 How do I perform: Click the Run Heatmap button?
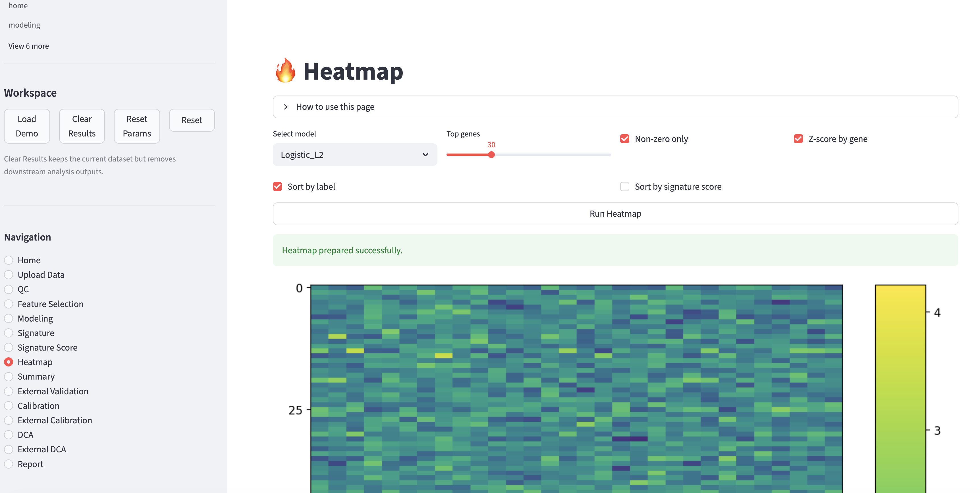[615, 214]
